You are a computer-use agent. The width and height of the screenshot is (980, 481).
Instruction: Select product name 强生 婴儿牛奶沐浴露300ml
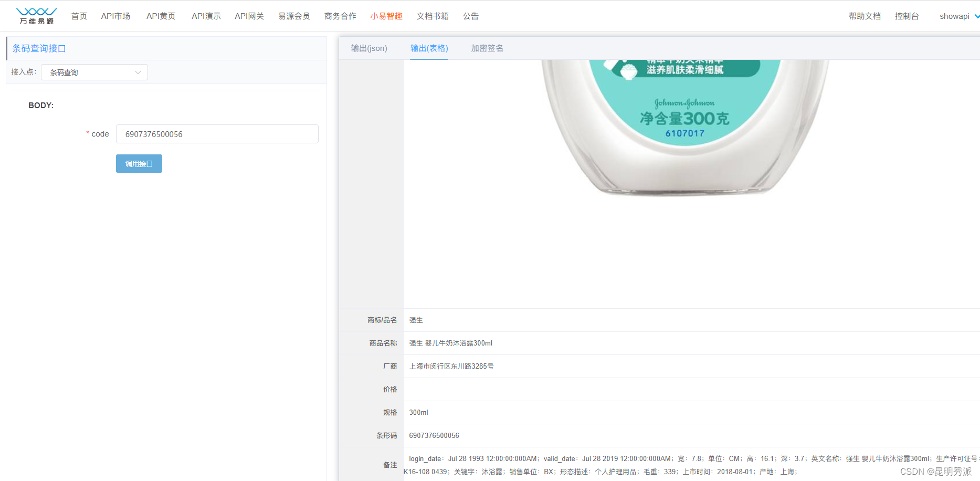[x=451, y=343]
